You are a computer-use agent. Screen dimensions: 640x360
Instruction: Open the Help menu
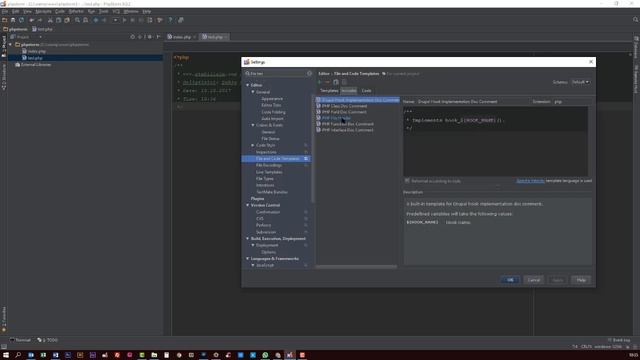147,11
